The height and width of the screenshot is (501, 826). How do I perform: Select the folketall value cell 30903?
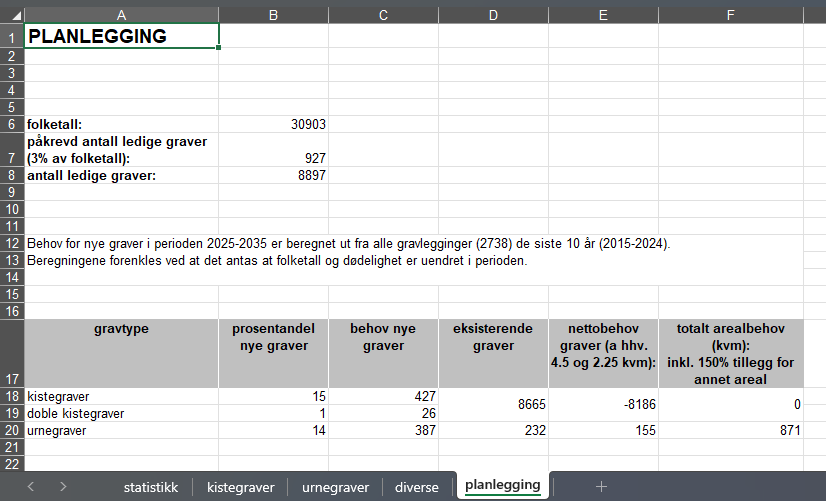click(x=273, y=124)
